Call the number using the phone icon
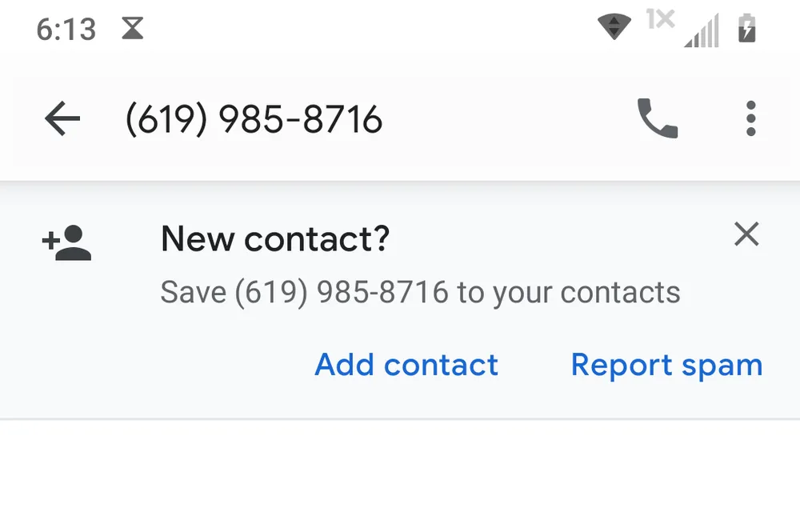Viewport: 800px width, 532px height. point(658,119)
